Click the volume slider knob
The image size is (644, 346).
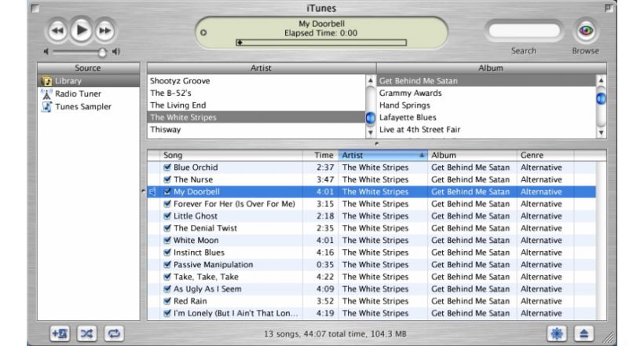click(x=102, y=52)
